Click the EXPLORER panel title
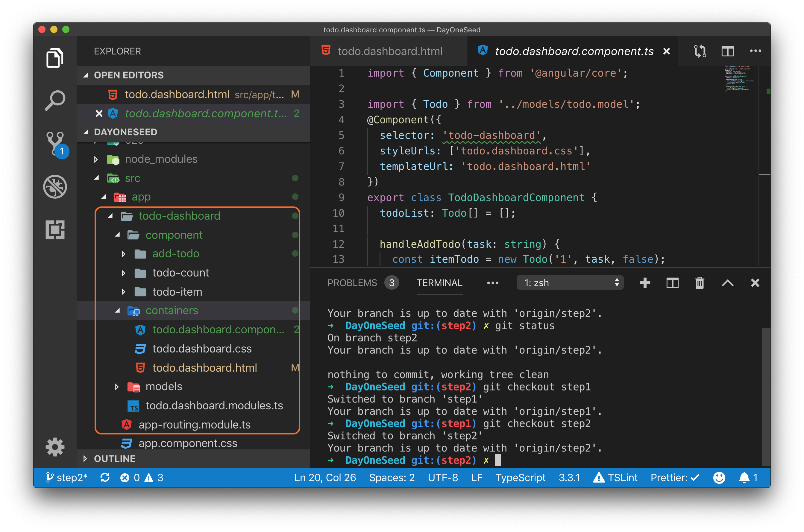 117,51
